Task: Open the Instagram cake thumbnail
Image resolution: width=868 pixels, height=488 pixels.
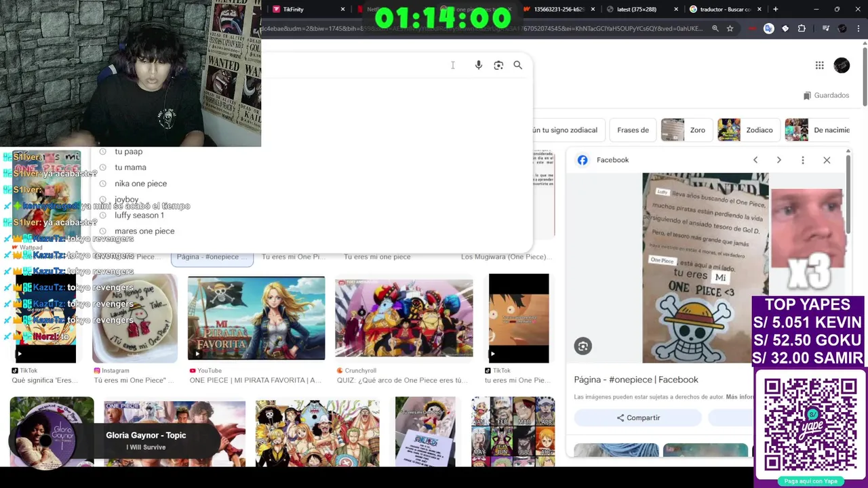Action: 135,319
